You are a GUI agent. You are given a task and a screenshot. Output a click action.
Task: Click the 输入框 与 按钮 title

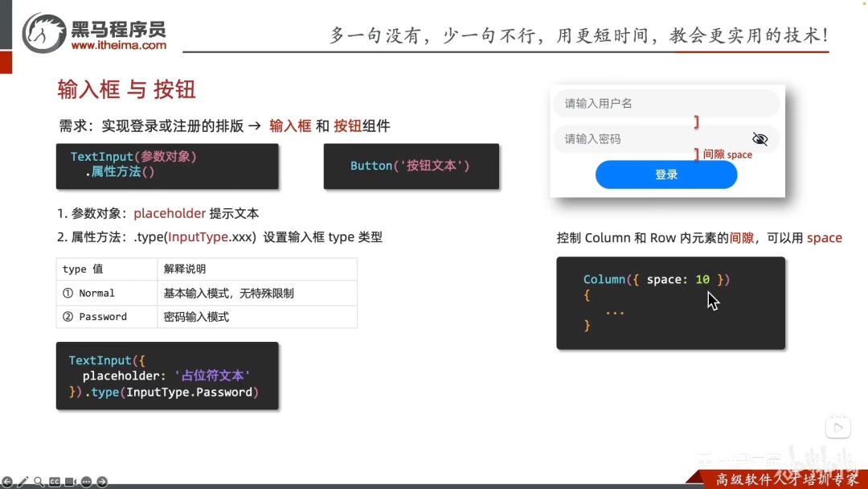point(127,89)
